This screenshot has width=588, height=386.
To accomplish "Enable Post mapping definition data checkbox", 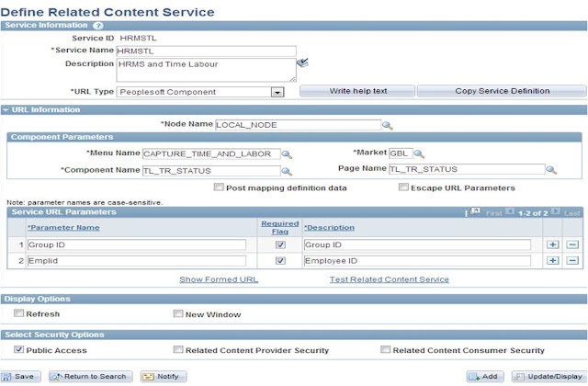I will tap(219, 187).
